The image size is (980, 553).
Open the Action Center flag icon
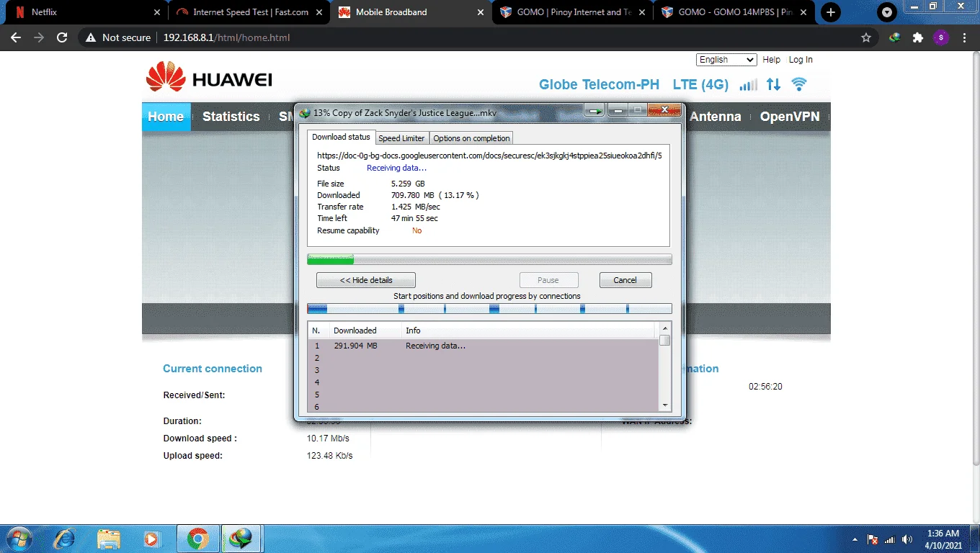872,539
